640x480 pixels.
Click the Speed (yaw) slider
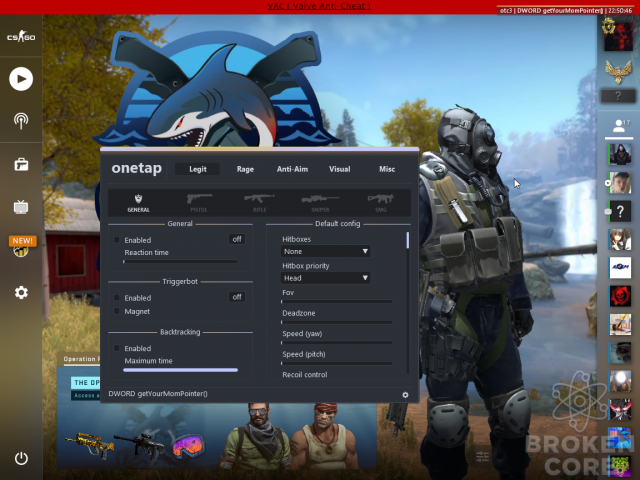pos(337,343)
